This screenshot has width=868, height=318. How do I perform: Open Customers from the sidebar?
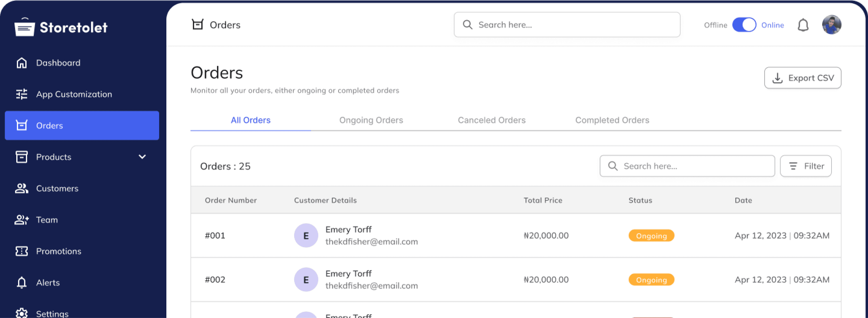(x=57, y=188)
